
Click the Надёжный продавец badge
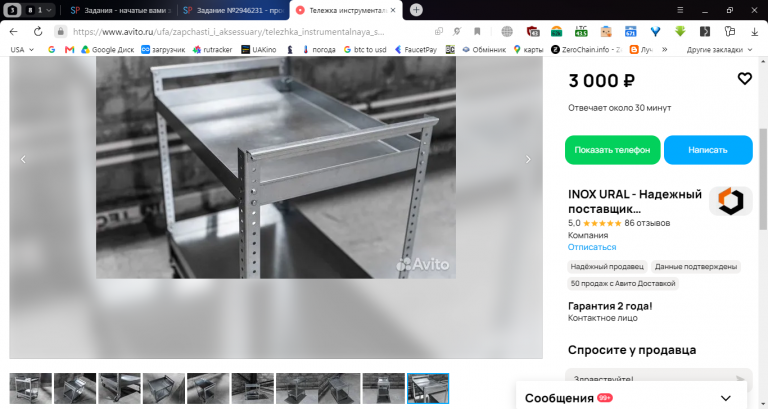[x=607, y=266]
